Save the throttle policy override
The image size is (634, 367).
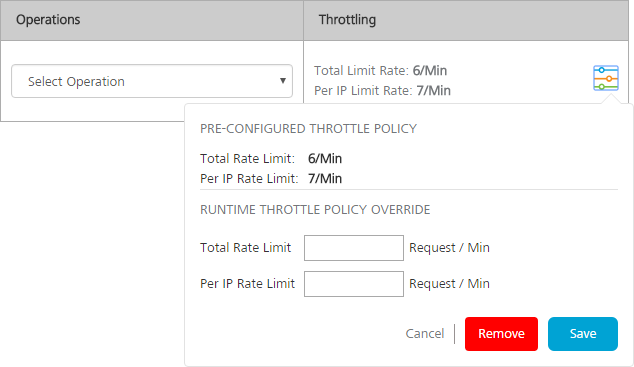[583, 333]
